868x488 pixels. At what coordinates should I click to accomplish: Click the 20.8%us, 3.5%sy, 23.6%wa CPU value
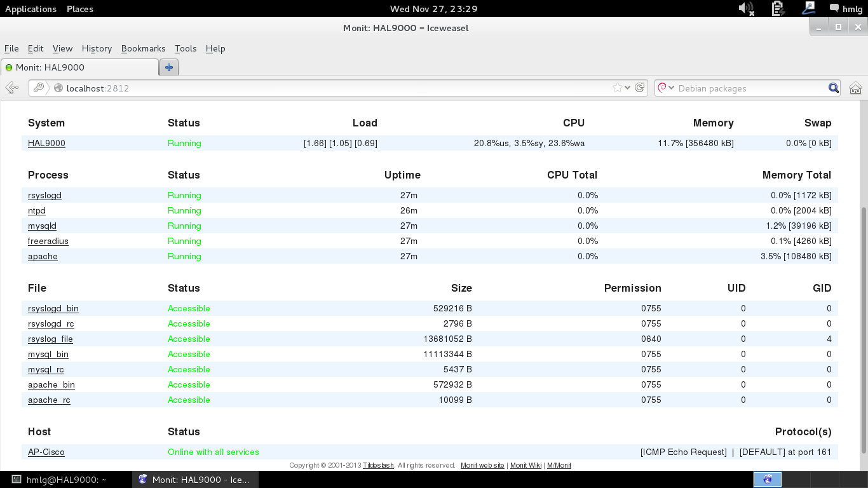pyautogui.click(x=529, y=143)
